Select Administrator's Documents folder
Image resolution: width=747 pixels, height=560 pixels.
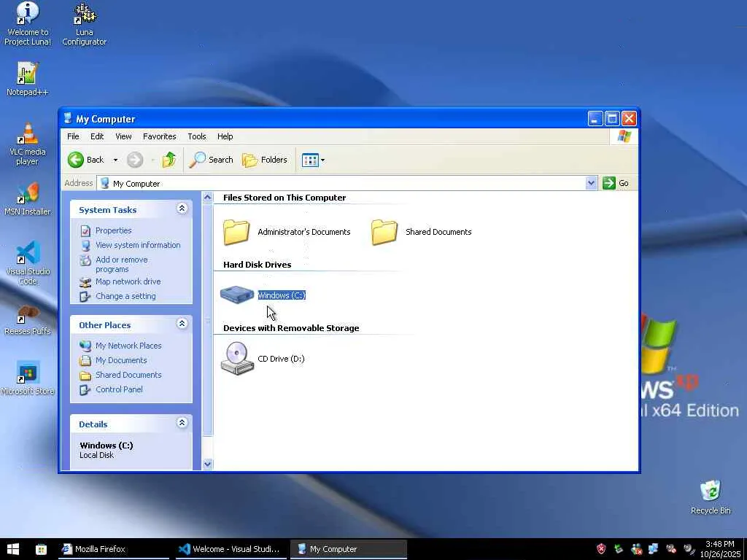(x=287, y=232)
